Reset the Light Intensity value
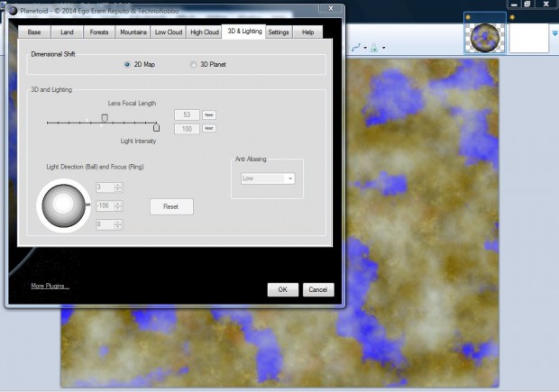 (209, 129)
